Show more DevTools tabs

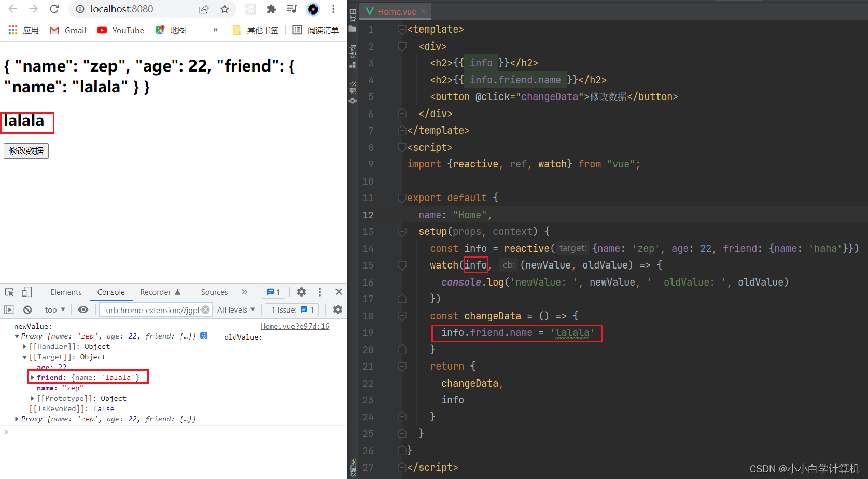245,292
